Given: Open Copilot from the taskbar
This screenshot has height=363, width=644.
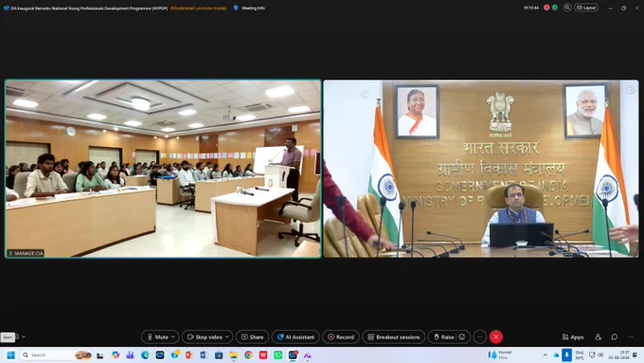Looking at the screenshot, I should point(116,354).
